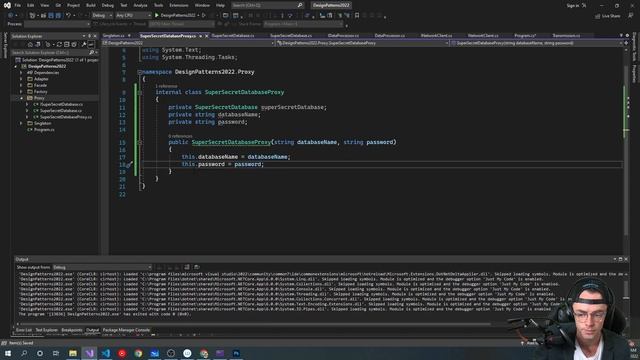Open the Package Manager Console tab
The image size is (640, 360).
pyautogui.click(x=126, y=330)
